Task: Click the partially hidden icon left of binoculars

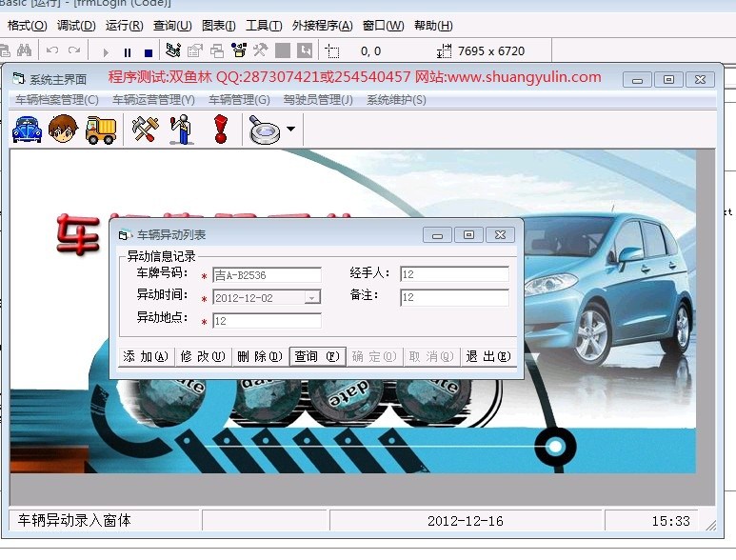Action: (x=5, y=50)
